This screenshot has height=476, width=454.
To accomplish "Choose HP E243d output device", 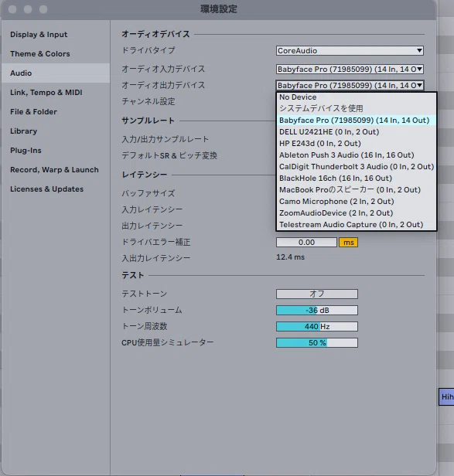I will tap(357, 143).
